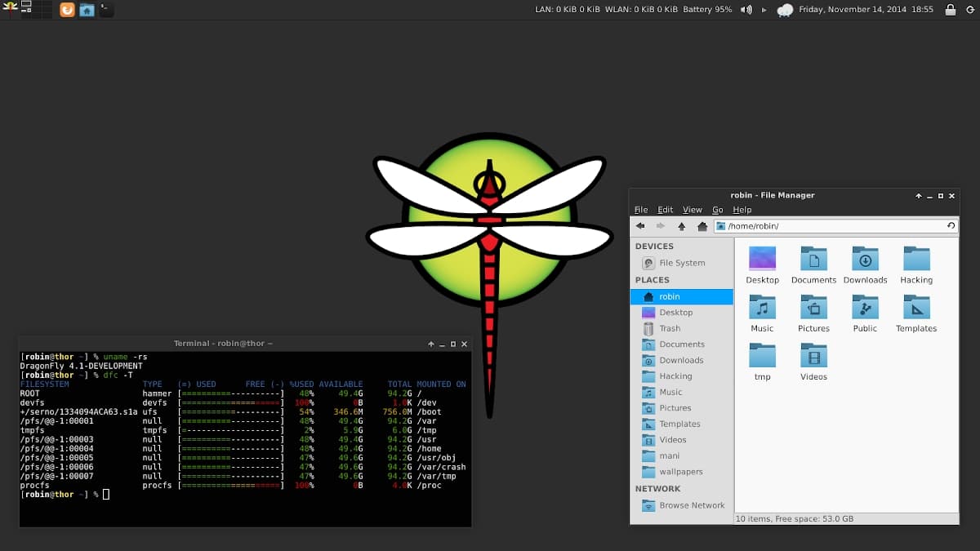Click the Home icon in File Manager toolbar
Image resolution: width=980 pixels, height=551 pixels.
702,226
